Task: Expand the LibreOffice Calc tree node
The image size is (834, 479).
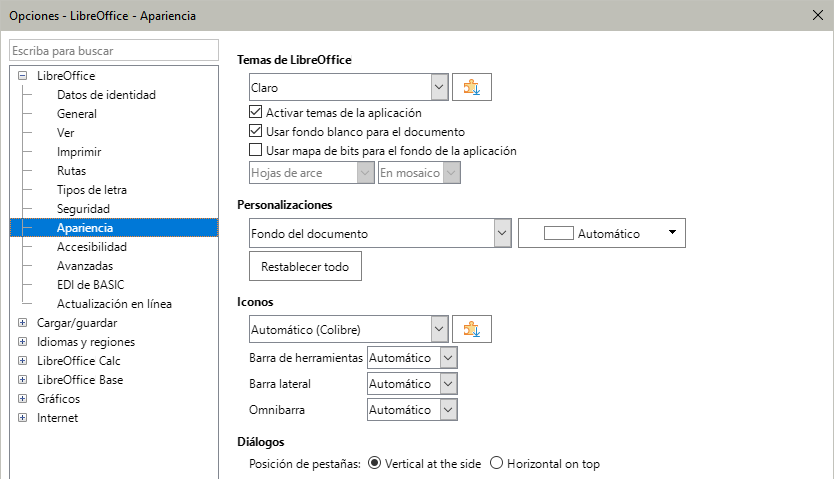Action: [x=22, y=361]
